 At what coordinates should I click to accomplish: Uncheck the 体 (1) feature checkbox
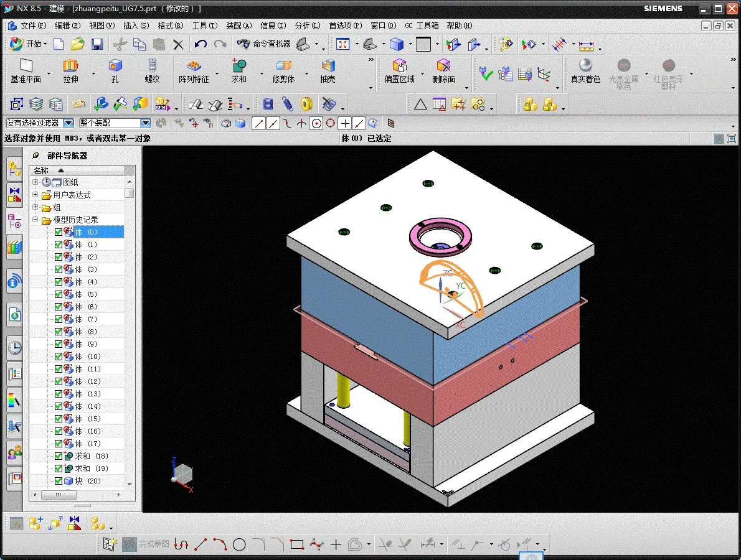pos(59,245)
